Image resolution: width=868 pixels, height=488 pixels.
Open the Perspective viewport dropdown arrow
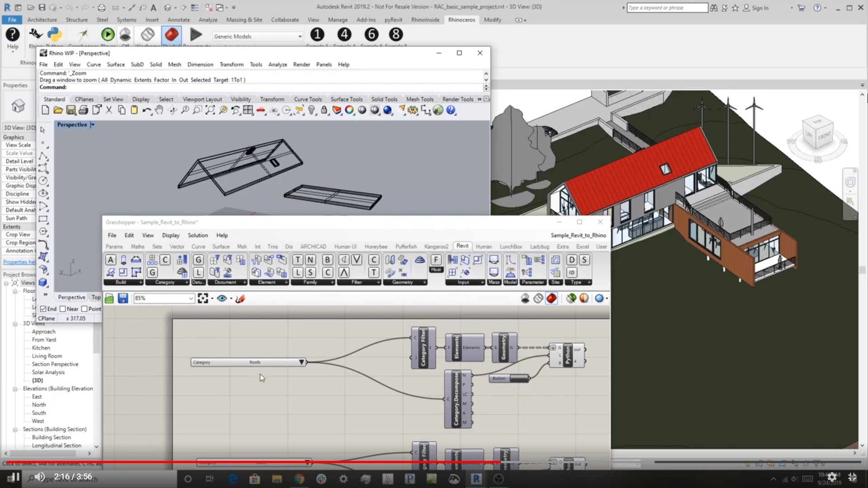pos(92,125)
